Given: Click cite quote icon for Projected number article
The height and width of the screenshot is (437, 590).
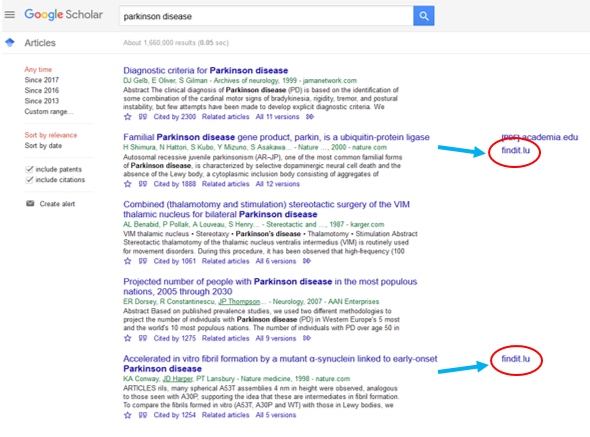Looking at the screenshot, I should click(x=143, y=338).
